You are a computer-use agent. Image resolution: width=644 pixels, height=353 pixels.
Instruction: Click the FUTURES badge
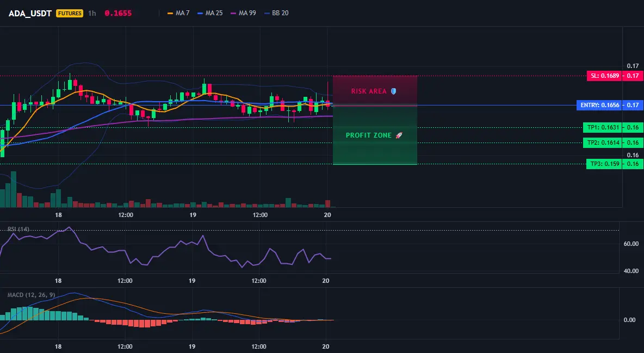pyautogui.click(x=70, y=13)
